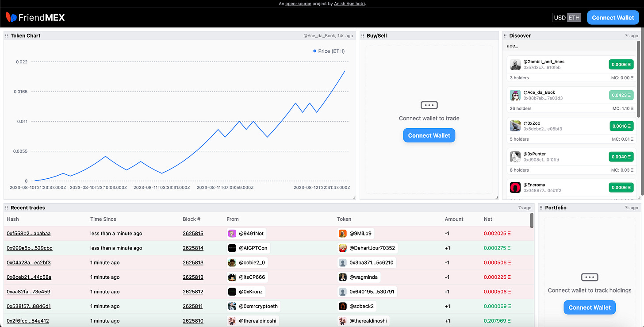Click the 0.0423 price button for @Ace_da_Book
This screenshot has height=327, width=644.
(621, 95)
